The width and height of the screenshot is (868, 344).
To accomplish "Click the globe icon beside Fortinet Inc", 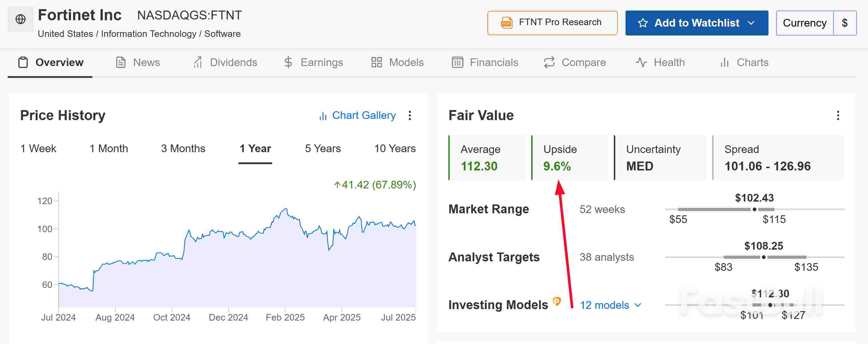I will (21, 19).
